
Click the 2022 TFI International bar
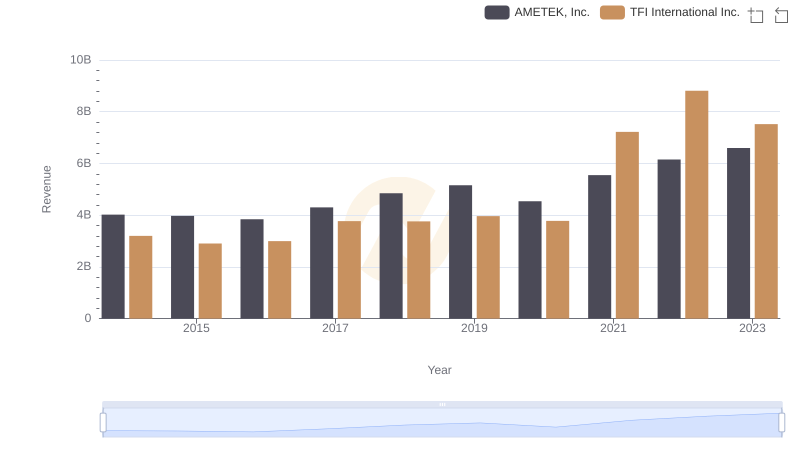tap(696, 204)
